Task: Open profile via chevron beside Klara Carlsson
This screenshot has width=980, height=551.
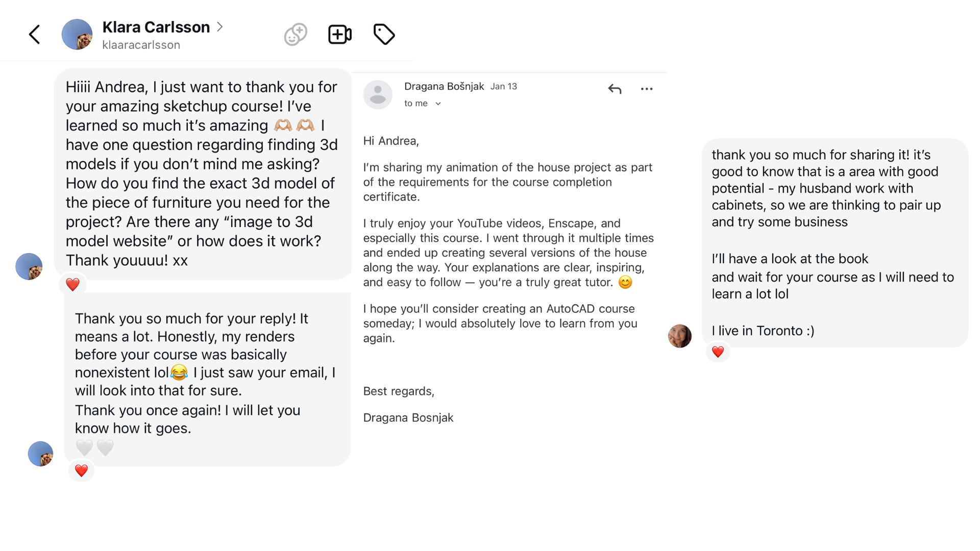Action: click(x=220, y=27)
